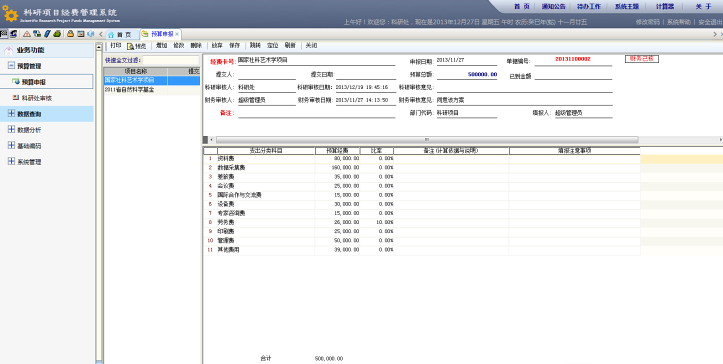Viewport: 723px width, 364px height.
Task: Select the 国际合作与交流费 table row
Action: point(421,195)
